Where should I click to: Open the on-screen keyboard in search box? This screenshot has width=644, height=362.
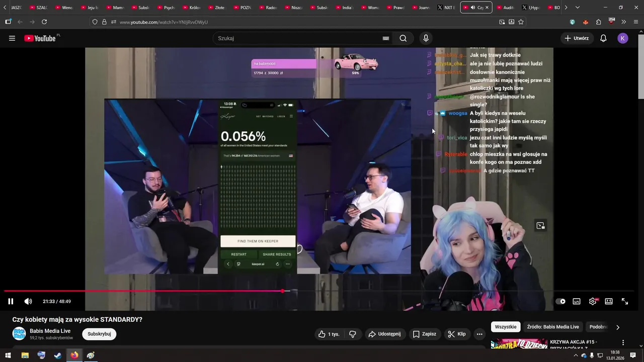pos(385,38)
